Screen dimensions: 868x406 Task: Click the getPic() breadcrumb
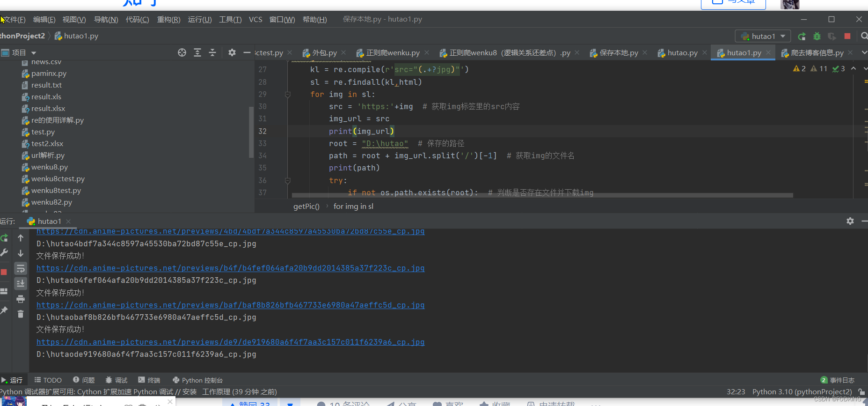306,207
